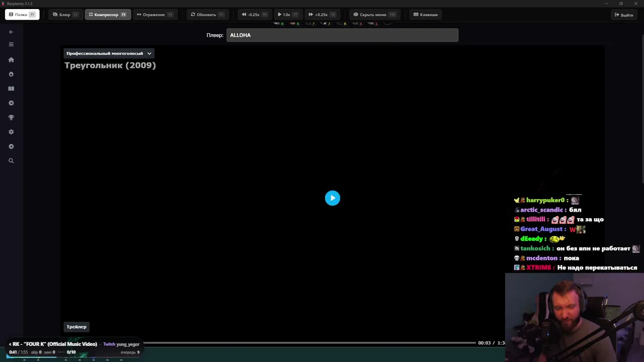The width and height of the screenshot is (644, 362).
Task: Increase playback speed by 0.25x
Action: [321, 15]
